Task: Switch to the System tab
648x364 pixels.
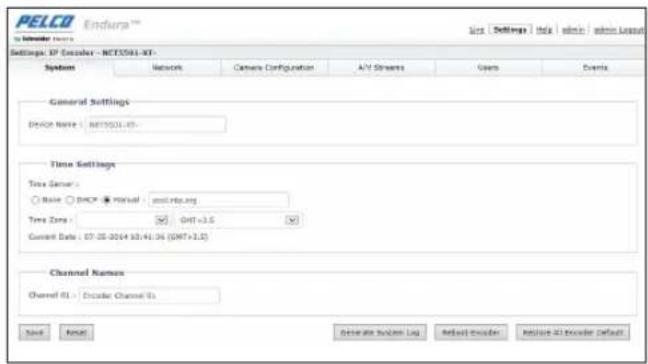Action: 60,68
